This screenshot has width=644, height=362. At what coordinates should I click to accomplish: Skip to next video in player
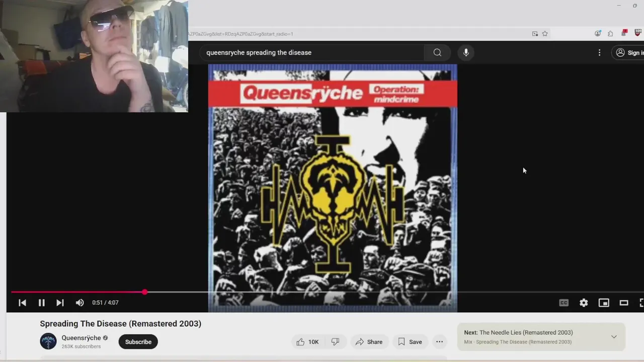tap(60, 303)
